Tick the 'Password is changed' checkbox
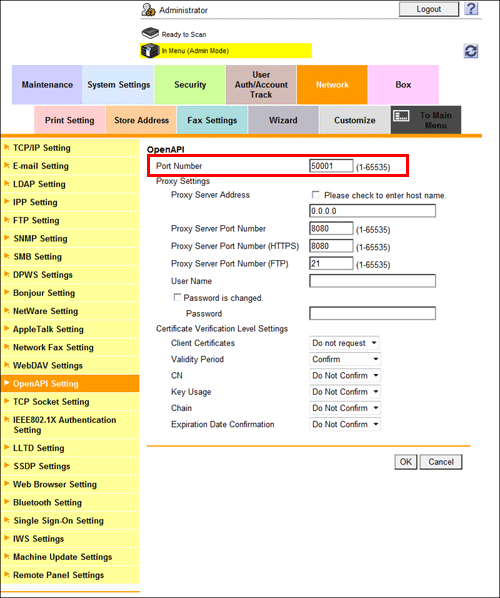Image resolution: width=500 pixels, height=598 pixels. click(x=177, y=297)
